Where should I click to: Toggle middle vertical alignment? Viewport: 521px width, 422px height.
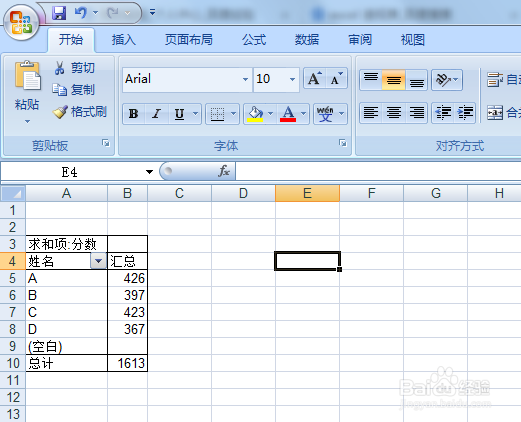tap(394, 80)
